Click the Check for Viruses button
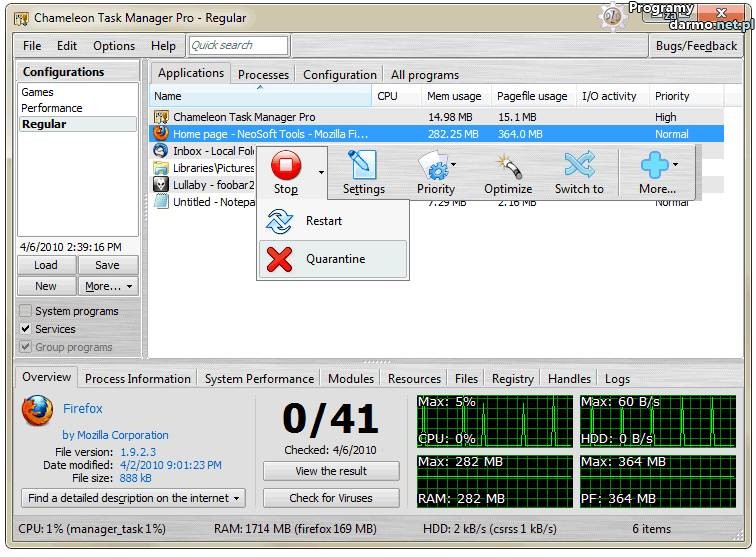This screenshot has height=557, width=756. (x=331, y=498)
